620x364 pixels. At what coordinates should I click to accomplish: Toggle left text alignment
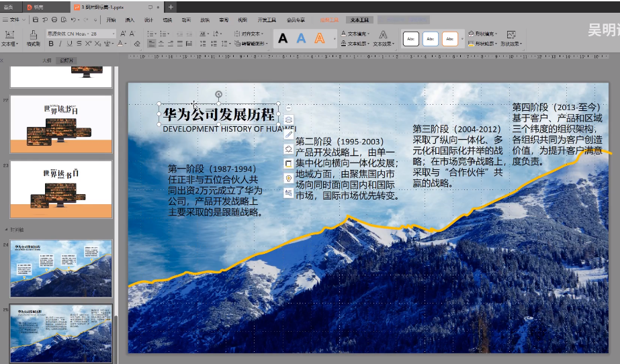coord(151,44)
